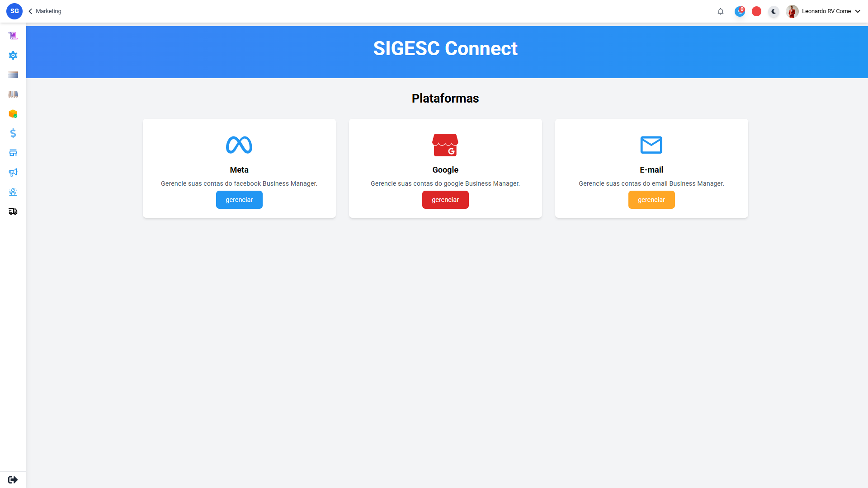Click the Meta card title

coord(239,170)
